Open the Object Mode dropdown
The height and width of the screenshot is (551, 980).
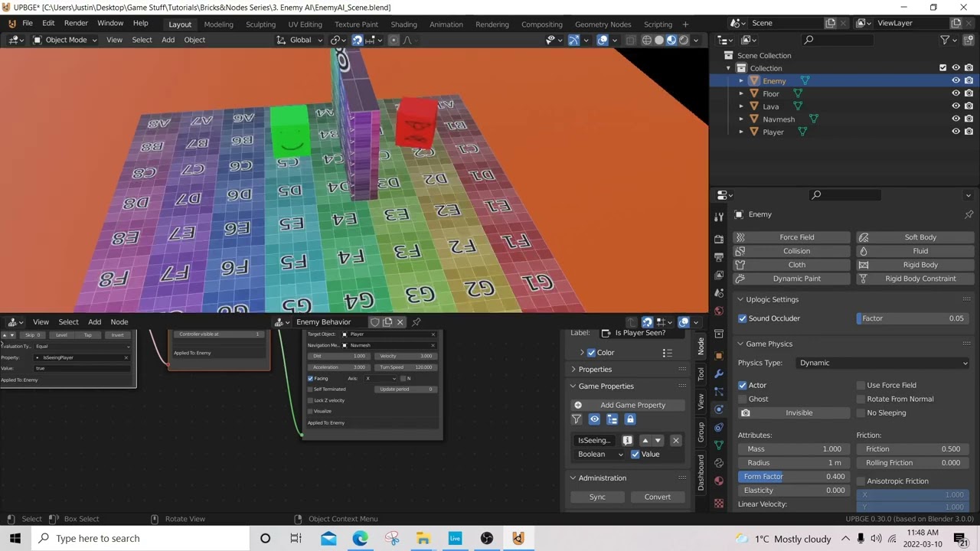click(65, 40)
